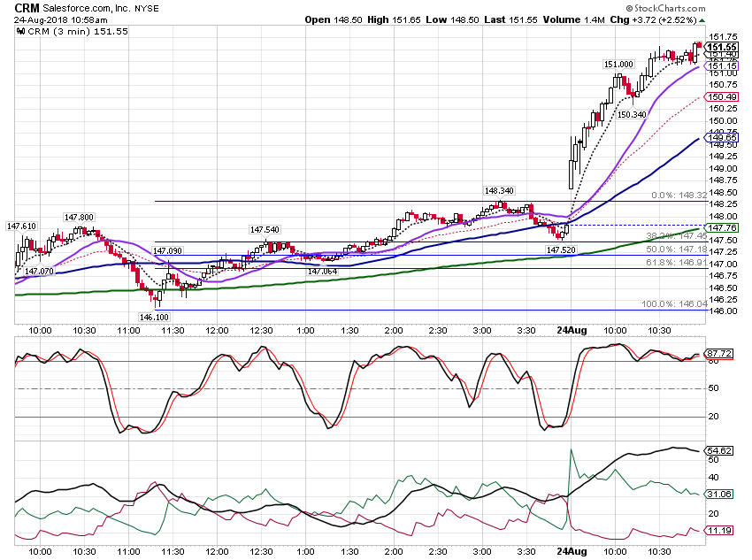This screenshot has width=752, height=560.
Task: Click the 100.0%: 146.04 Fibonacci label
Action: tap(674, 304)
